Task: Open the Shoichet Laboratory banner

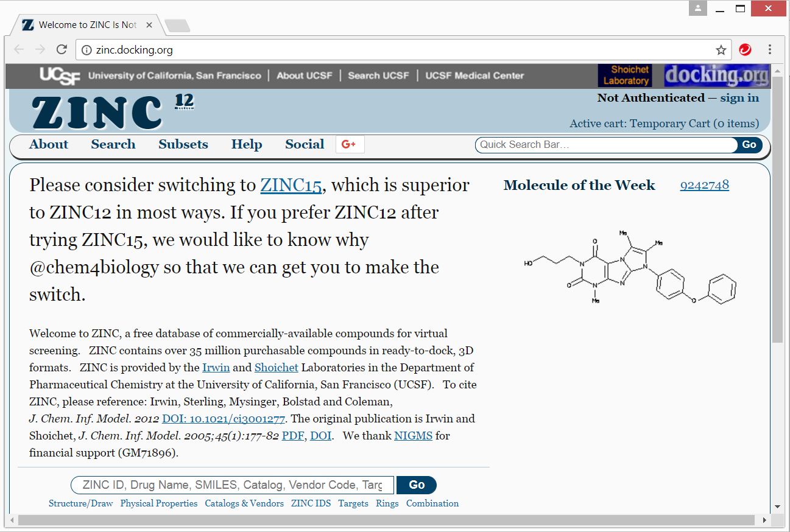Action: click(626, 75)
